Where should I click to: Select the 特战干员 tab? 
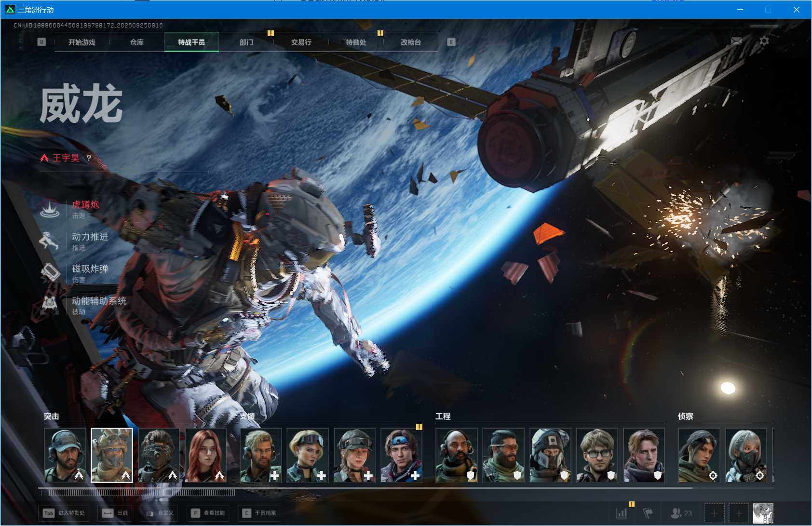click(x=191, y=42)
